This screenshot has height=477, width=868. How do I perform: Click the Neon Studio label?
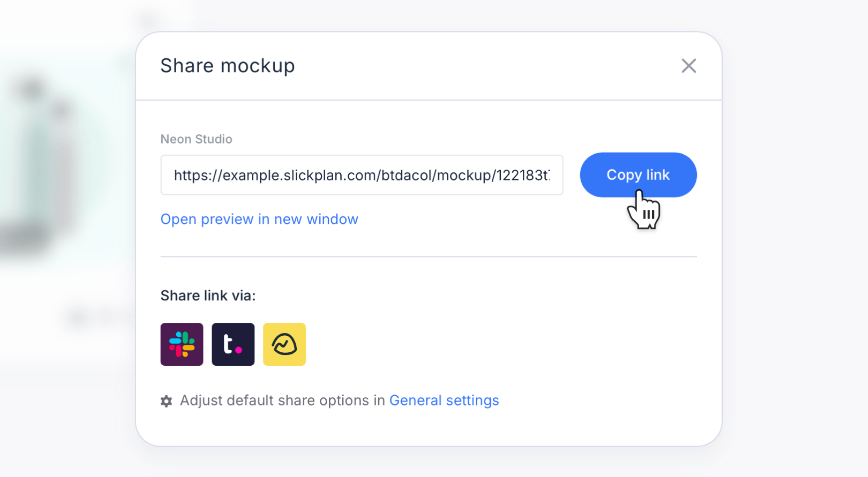pyautogui.click(x=196, y=139)
